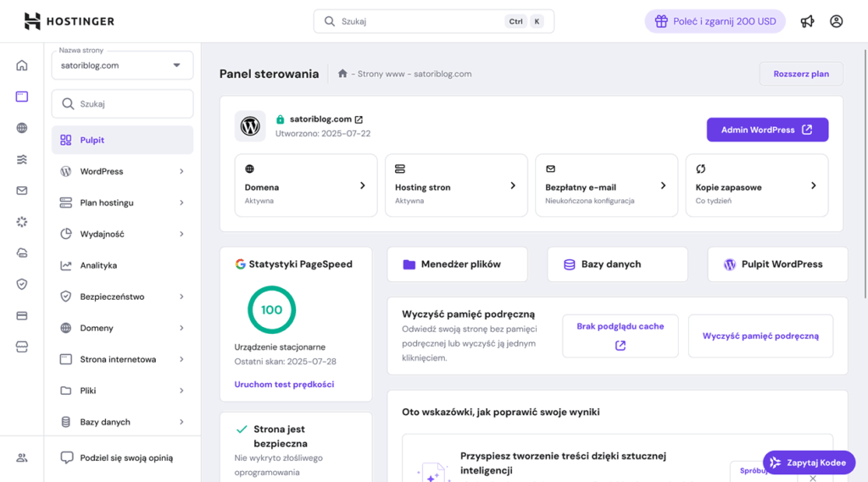Open announcements megaphone icon
Viewport: 868px width, 482px height.
pos(807,21)
